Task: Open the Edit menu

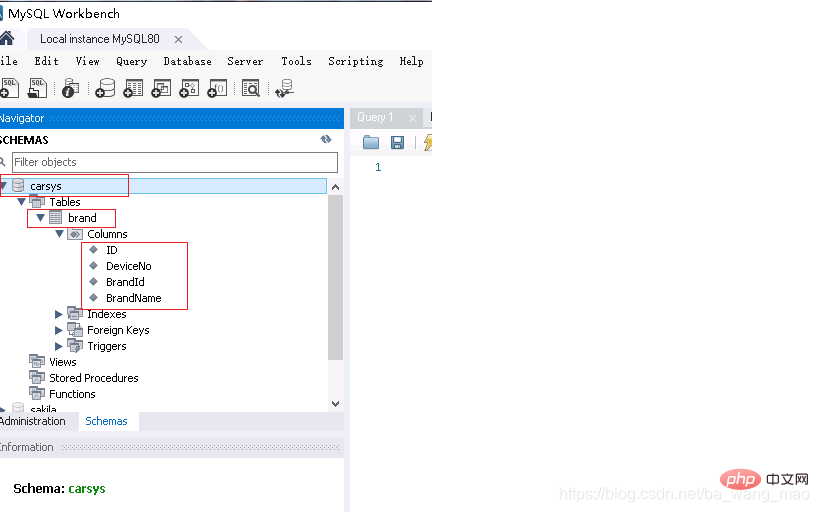Action: pos(46,61)
